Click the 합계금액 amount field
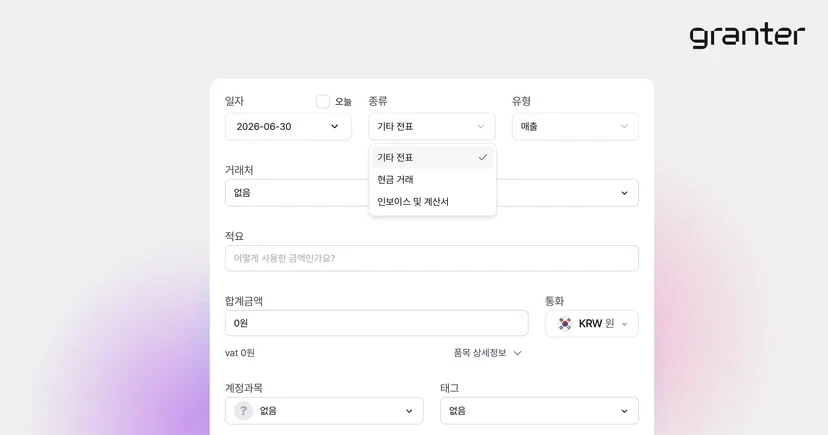Image resolution: width=828 pixels, height=435 pixels. (x=377, y=323)
